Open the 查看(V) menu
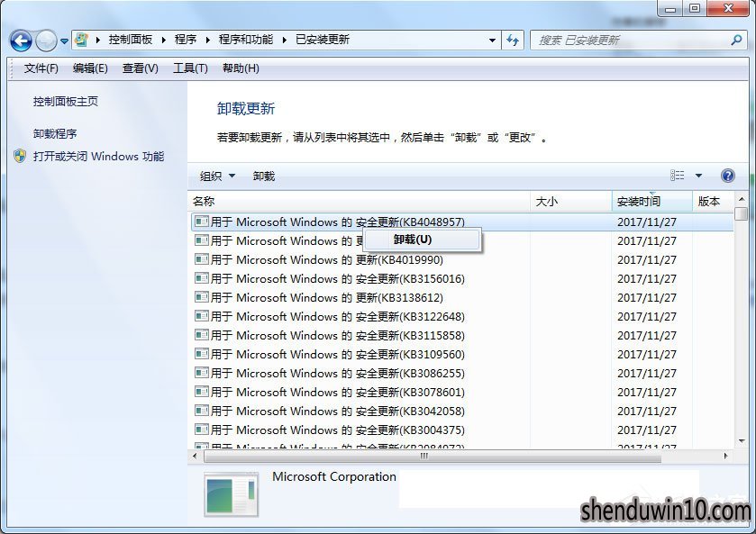The width and height of the screenshot is (756, 534). [141, 68]
